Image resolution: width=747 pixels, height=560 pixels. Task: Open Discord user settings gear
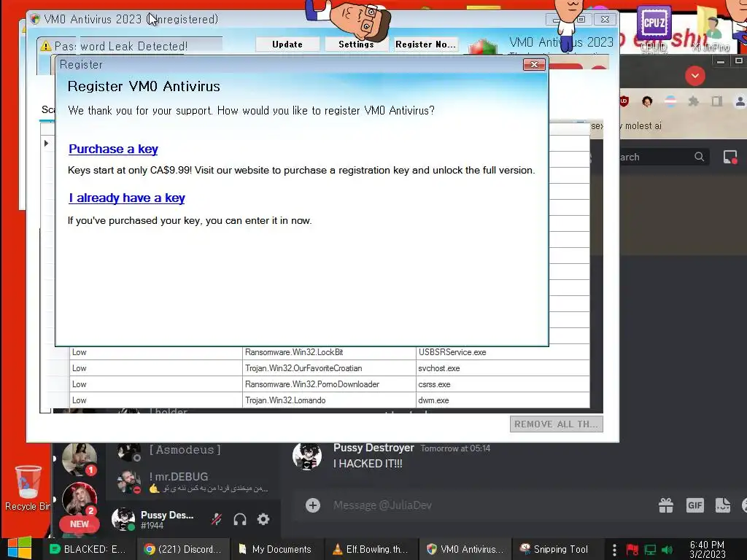tap(263, 519)
